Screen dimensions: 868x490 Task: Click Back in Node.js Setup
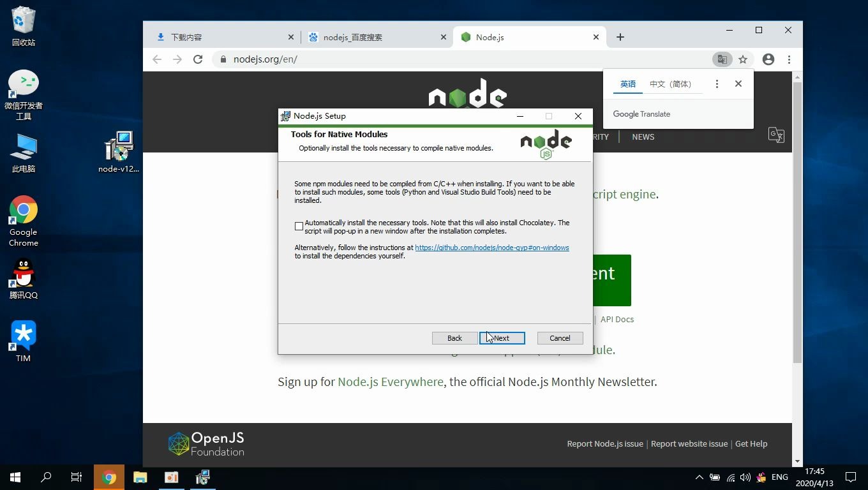pos(454,338)
